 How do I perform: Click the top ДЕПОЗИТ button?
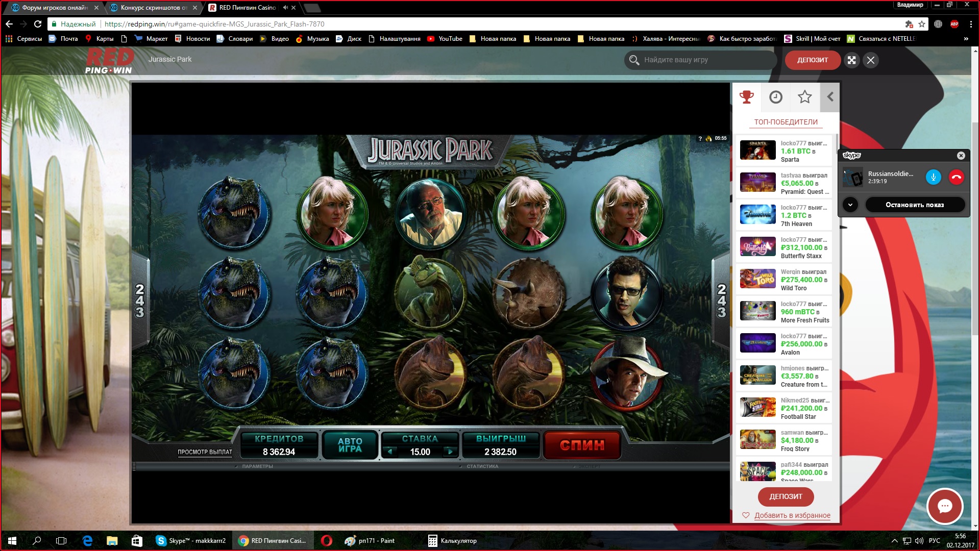(x=813, y=60)
